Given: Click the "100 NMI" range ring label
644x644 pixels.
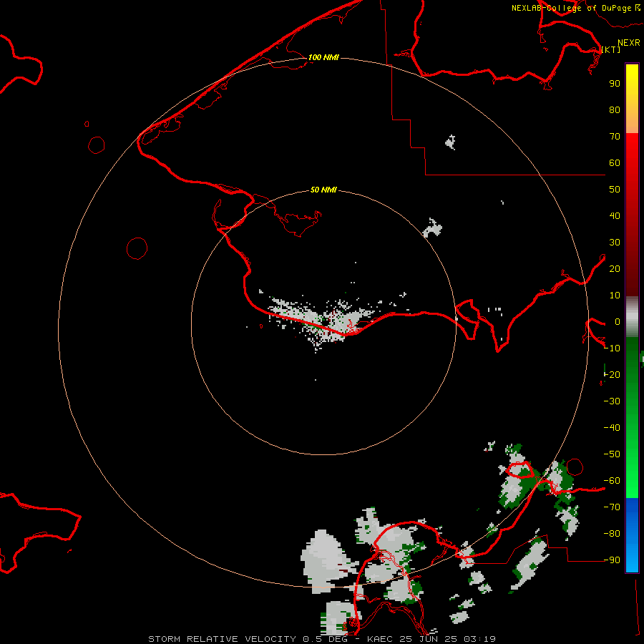Looking at the screenshot, I should coord(323,57).
